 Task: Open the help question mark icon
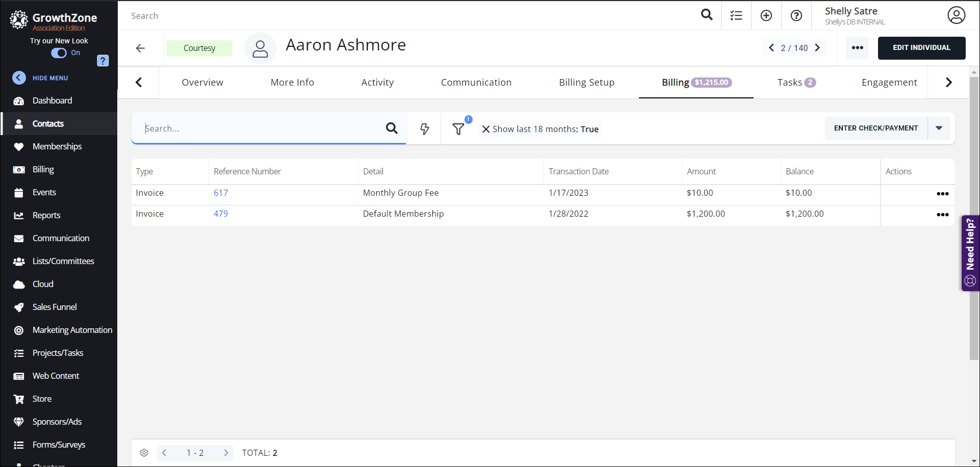pos(796,16)
